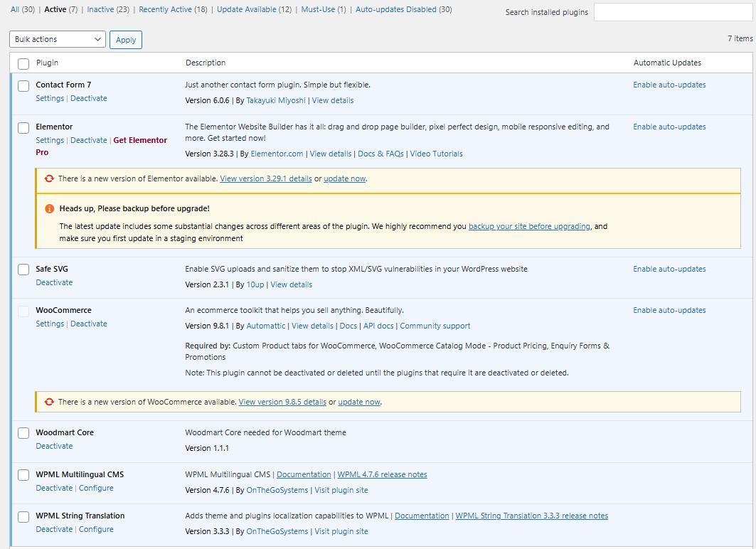The height and width of the screenshot is (549, 756).
Task: View version 9.8.5 details for WooCommerce
Action: [282, 402]
